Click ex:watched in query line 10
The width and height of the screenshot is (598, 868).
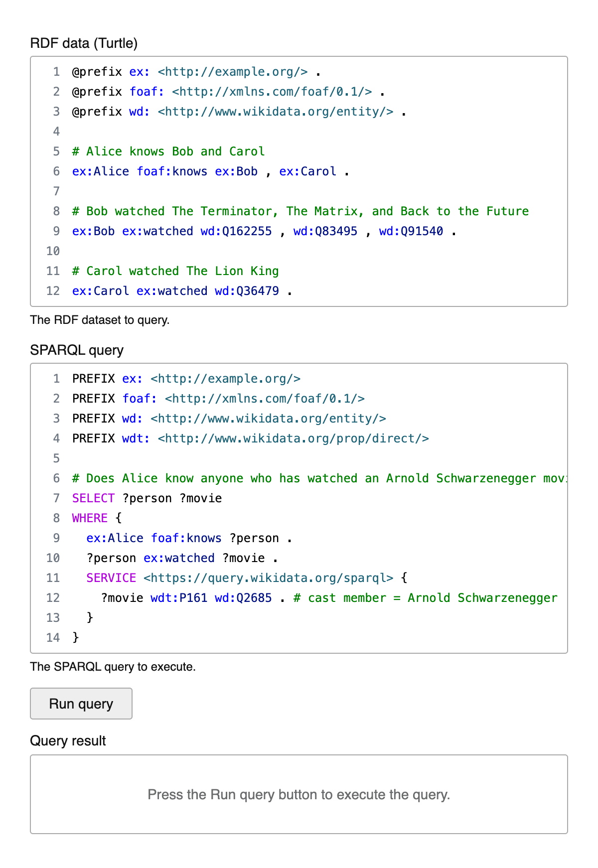point(179,558)
